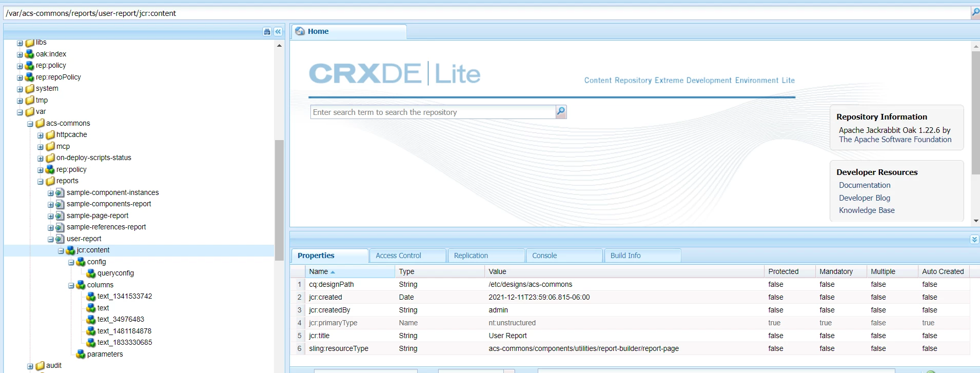Click the queryconfig node icon
The height and width of the screenshot is (373, 980).
coord(91,273)
